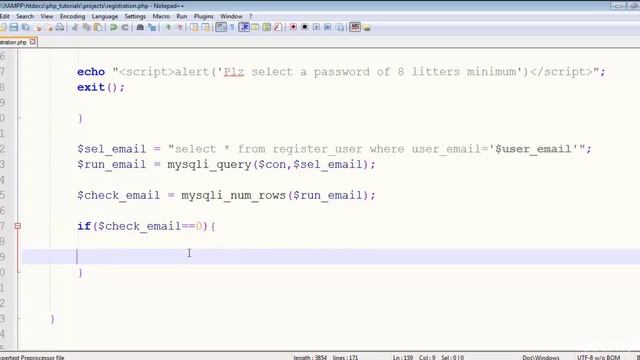640x360 pixels.
Task: Click the UTF-8 w/o BOM encoding status field
Action: click(x=598, y=358)
